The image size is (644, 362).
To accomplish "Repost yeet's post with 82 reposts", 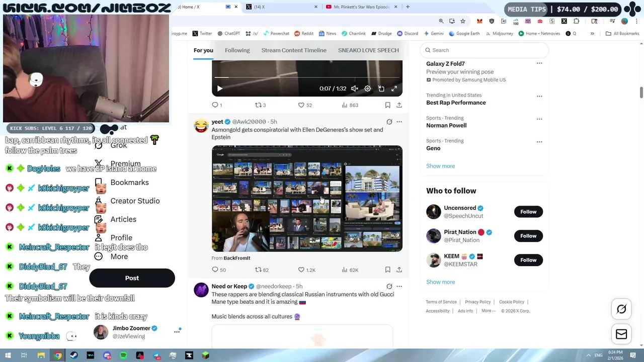I will (x=262, y=270).
